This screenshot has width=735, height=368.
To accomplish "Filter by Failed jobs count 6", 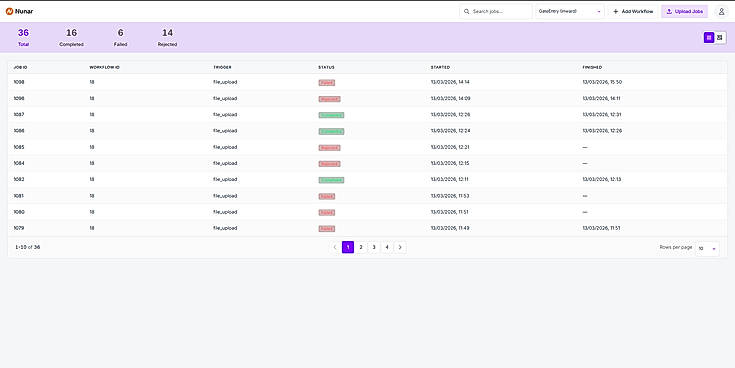I will pos(120,38).
